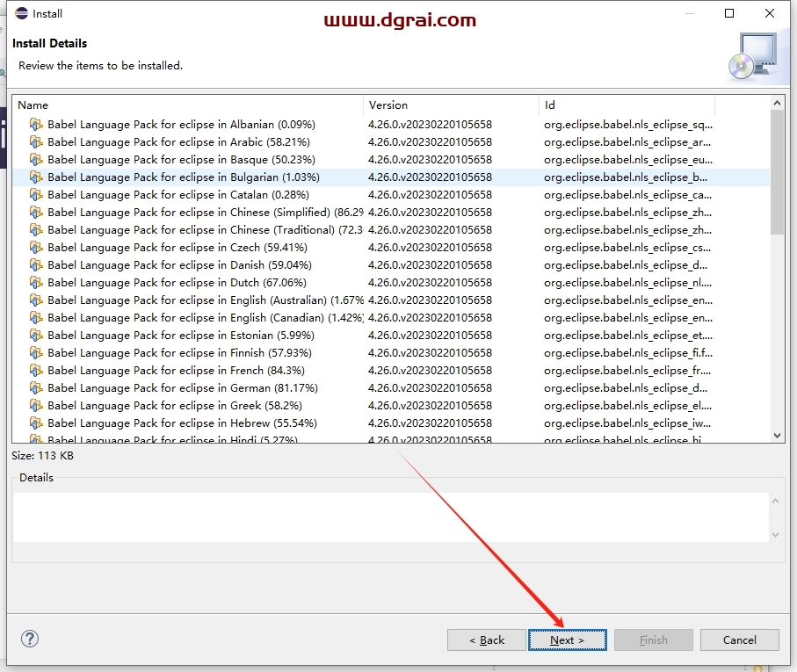
Task: Click the Danish language pack plugin icon
Action: click(35, 264)
